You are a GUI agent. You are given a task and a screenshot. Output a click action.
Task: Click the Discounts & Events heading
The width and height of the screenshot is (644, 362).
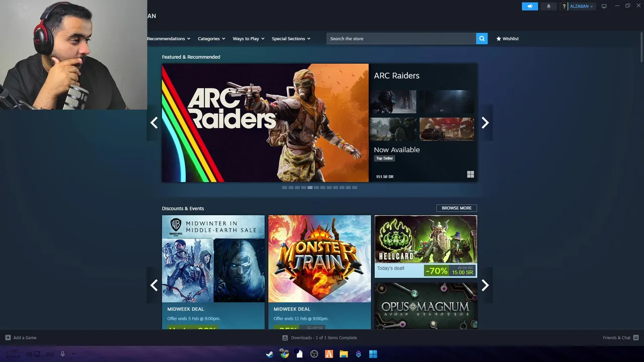tap(183, 208)
